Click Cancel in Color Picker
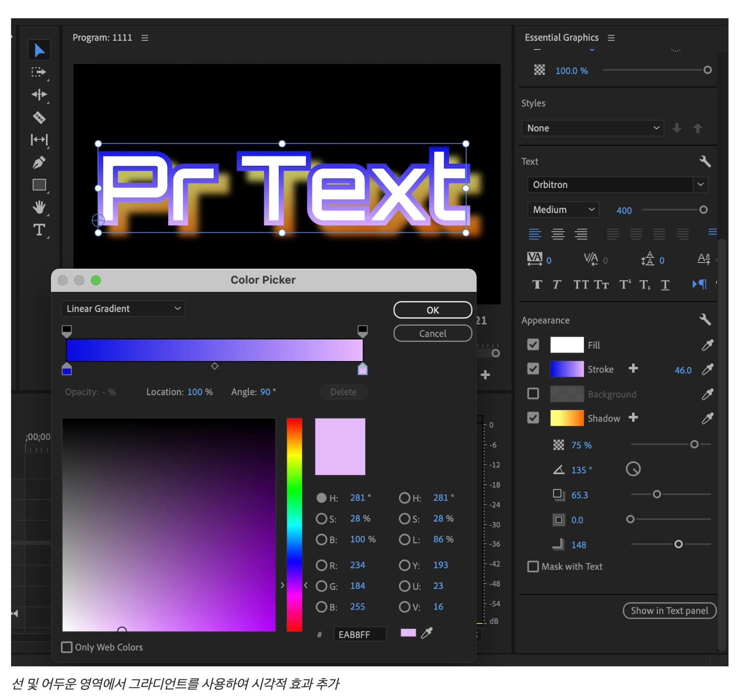Screen dimensions: 741x700 (432, 333)
